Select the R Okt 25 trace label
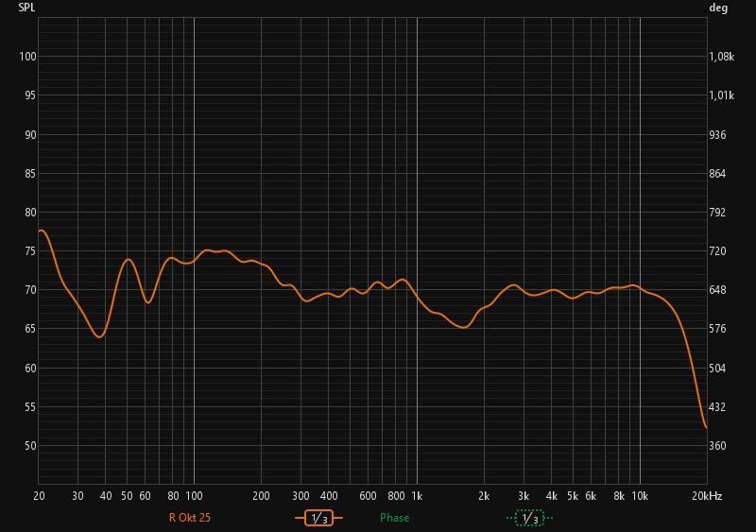The width and height of the screenshot is (756, 532). (189, 518)
